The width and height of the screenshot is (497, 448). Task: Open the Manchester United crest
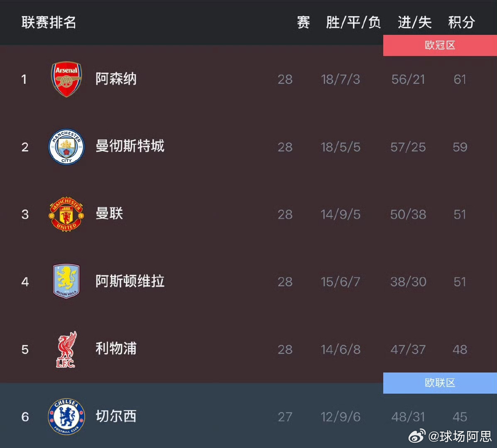(x=66, y=214)
